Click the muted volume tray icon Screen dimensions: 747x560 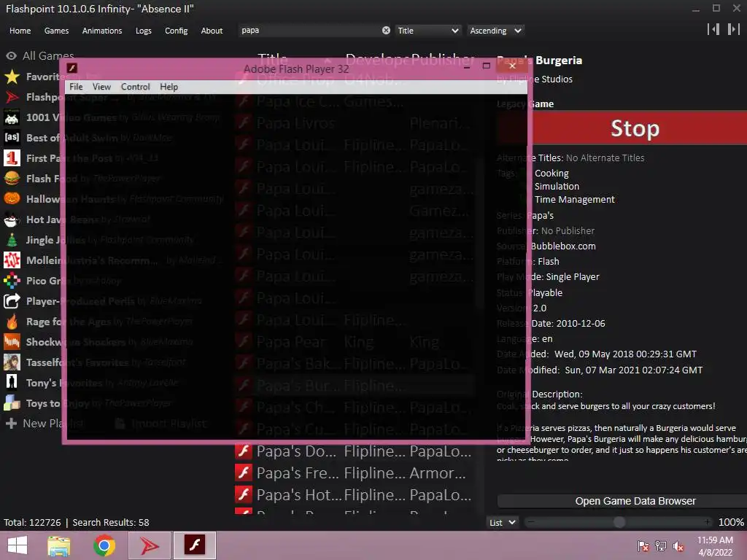coord(678,546)
